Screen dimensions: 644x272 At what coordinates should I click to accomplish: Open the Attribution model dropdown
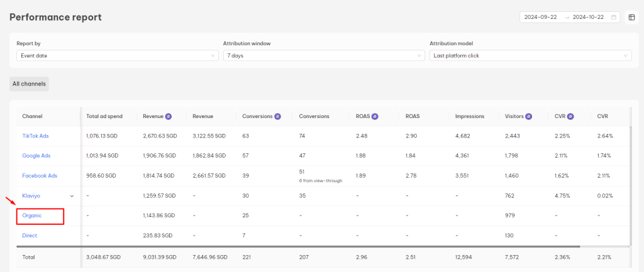530,55
